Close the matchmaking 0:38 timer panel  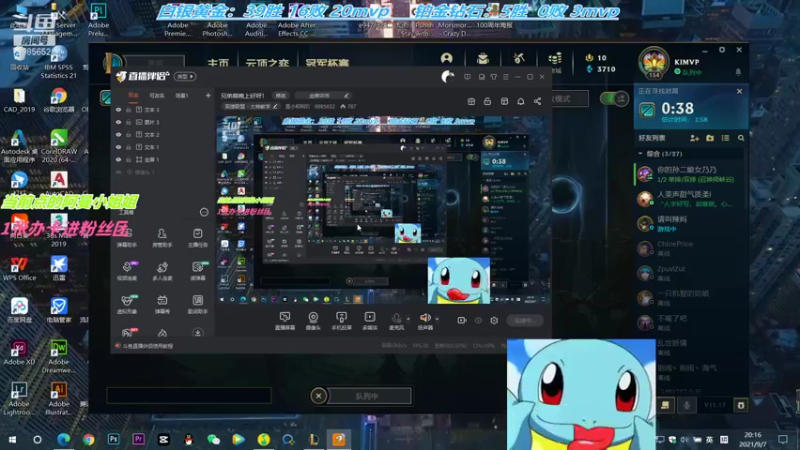click(739, 91)
